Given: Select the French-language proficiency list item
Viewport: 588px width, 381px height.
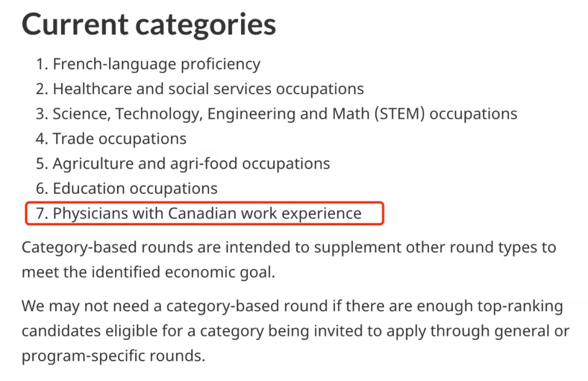Looking at the screenshot, I should click(156, 64).
